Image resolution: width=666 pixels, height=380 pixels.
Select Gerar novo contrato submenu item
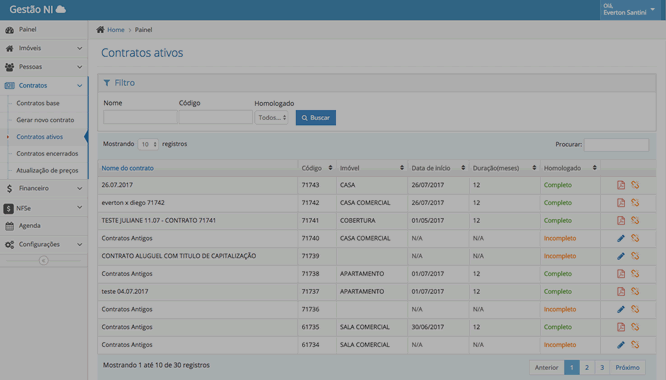pos(45,120)
